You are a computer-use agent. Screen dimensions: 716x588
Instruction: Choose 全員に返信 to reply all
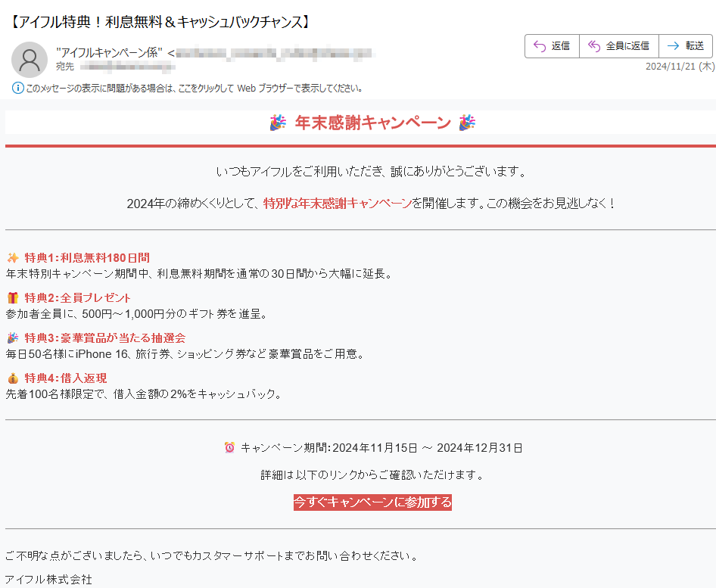(x=618, y=46)
